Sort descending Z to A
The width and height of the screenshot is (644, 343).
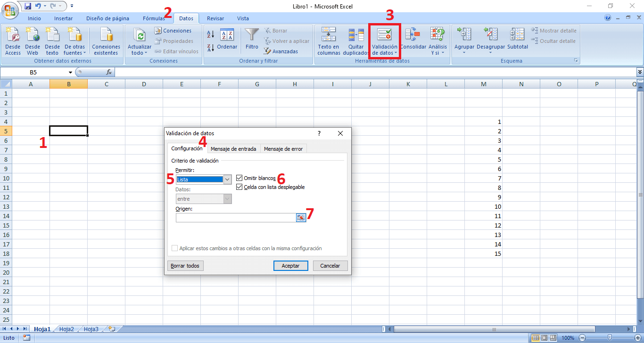[211, 47]
